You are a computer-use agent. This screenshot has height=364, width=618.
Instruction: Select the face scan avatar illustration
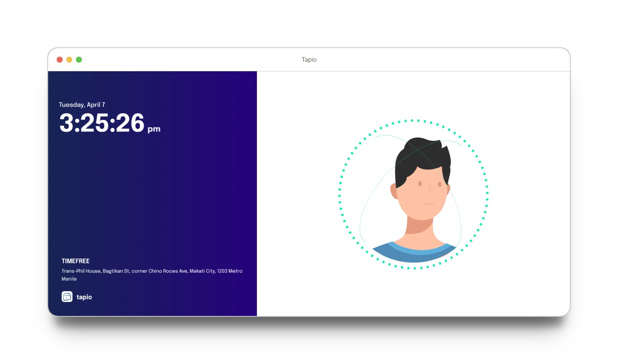pyautogui.click(x=413, y=194)
